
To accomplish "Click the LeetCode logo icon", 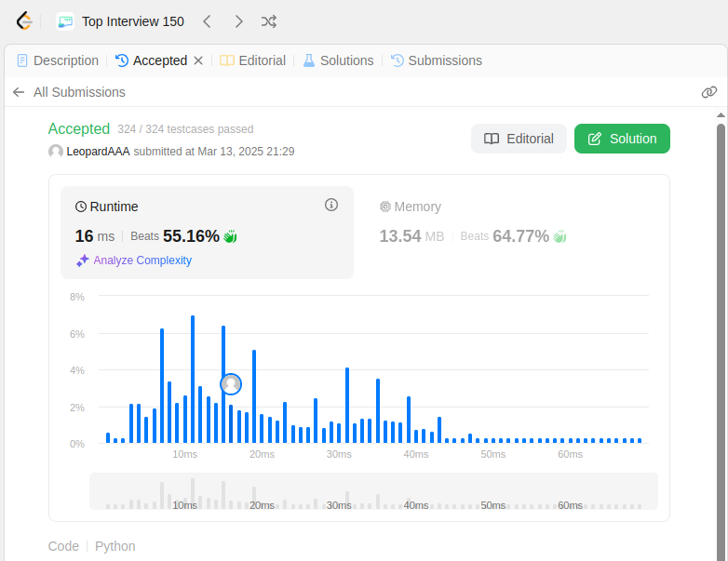I will click(x=23, y=21).
